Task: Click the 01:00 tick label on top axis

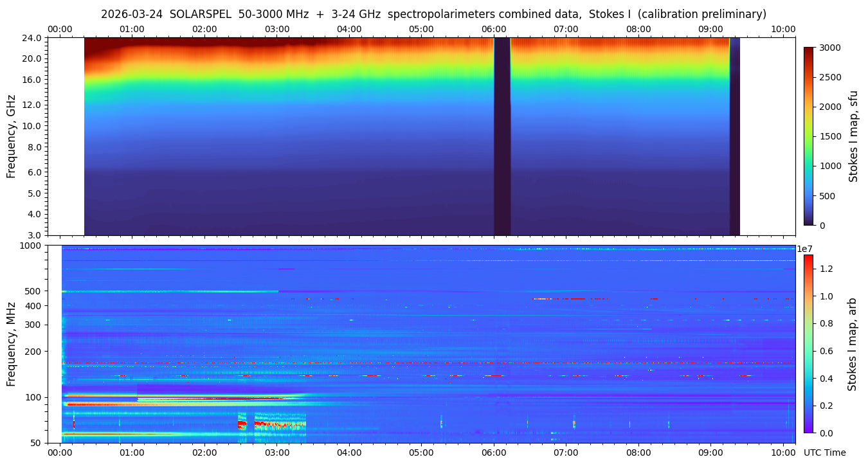Action: click(132, 29)
